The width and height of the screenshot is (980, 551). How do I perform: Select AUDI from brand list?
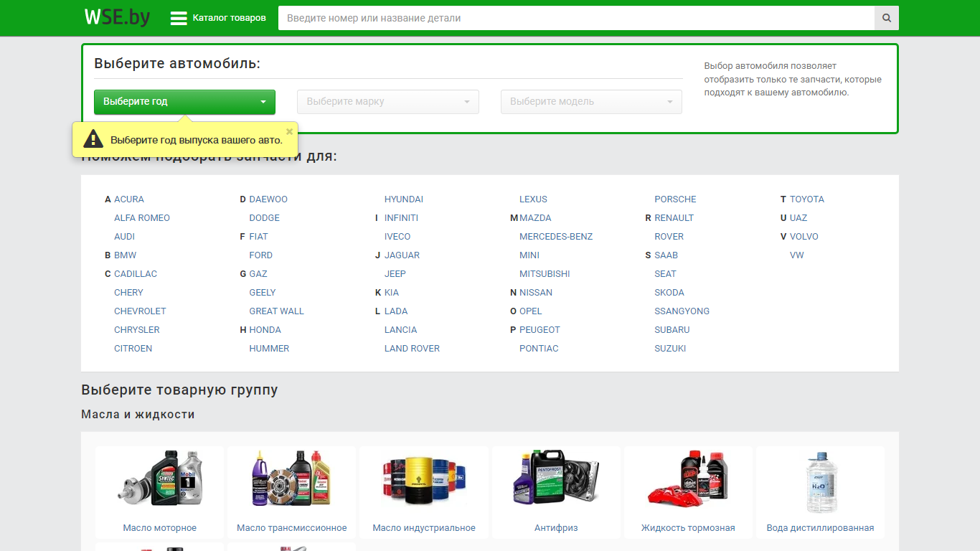(x=124, y=237)
